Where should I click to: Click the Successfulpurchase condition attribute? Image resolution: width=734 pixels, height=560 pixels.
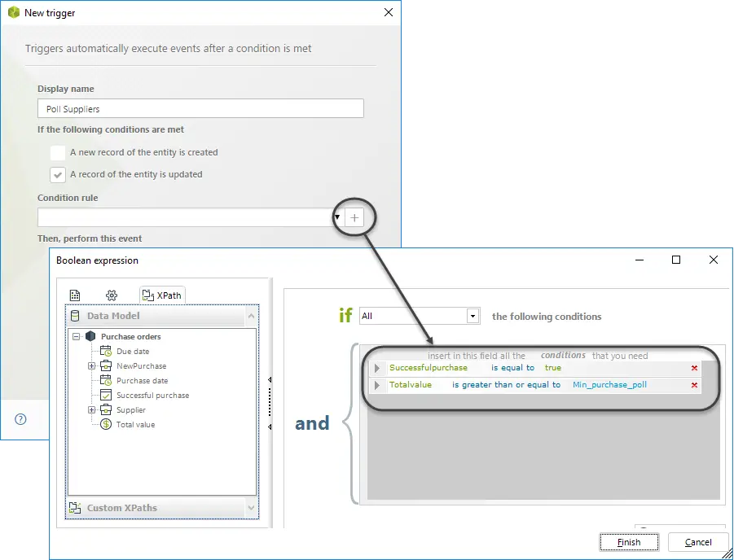tap(429, 368)
